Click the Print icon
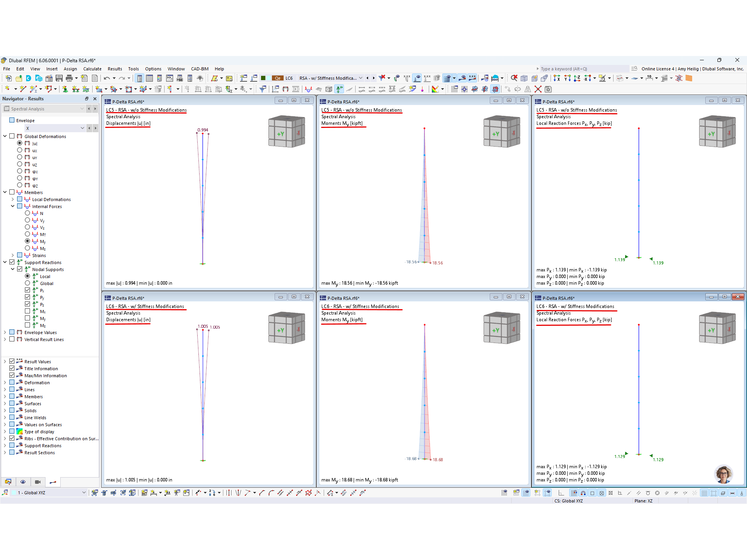The height and width of the screenshot is (560, 747). click(69, 78)
